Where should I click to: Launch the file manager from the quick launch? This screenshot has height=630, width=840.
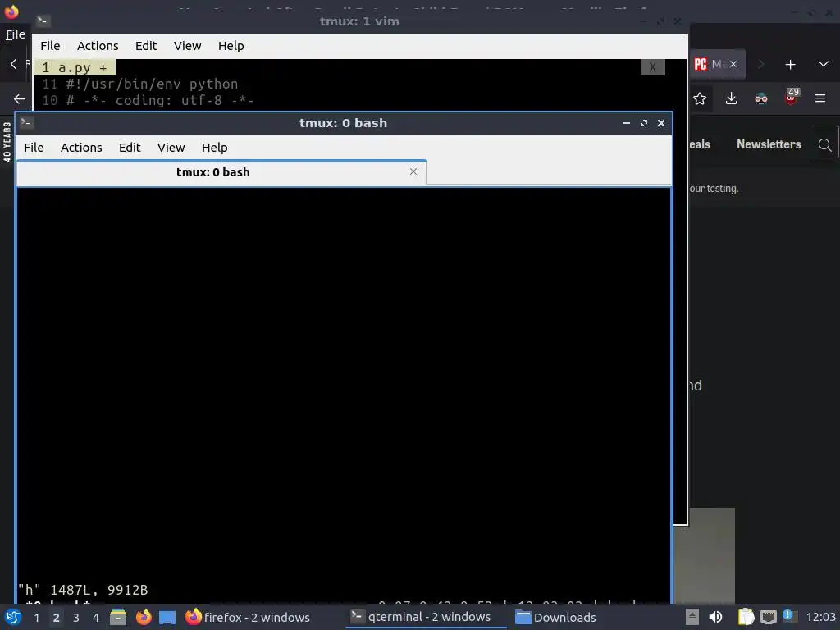118,617
